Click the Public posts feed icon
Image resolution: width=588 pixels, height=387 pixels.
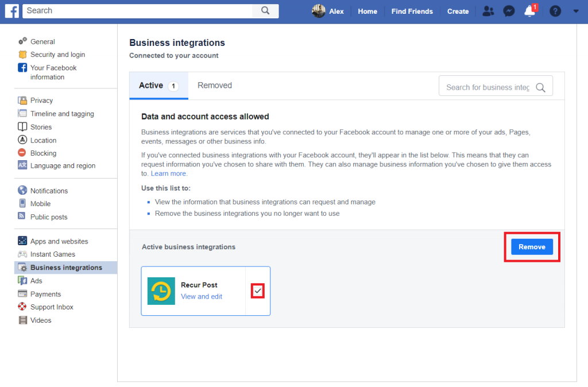coord(22,216)
